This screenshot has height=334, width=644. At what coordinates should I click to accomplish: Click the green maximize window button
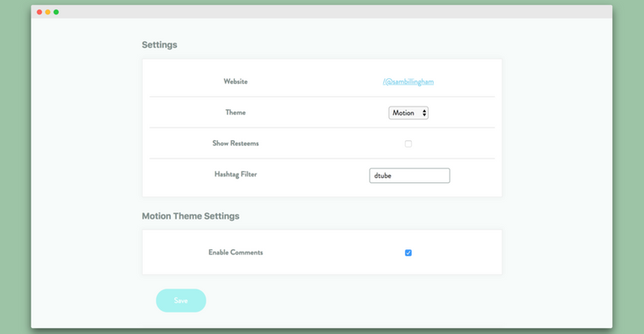click(x=56, y=12)
